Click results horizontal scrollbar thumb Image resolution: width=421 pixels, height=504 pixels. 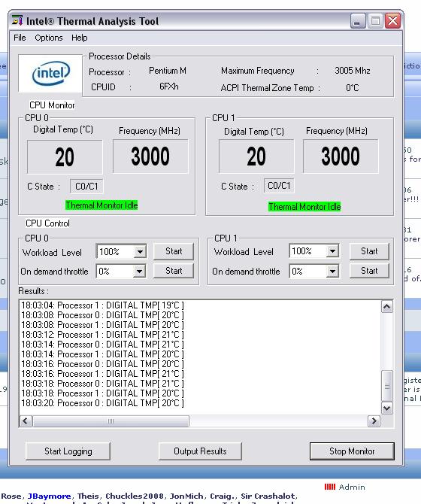(111, 421)
